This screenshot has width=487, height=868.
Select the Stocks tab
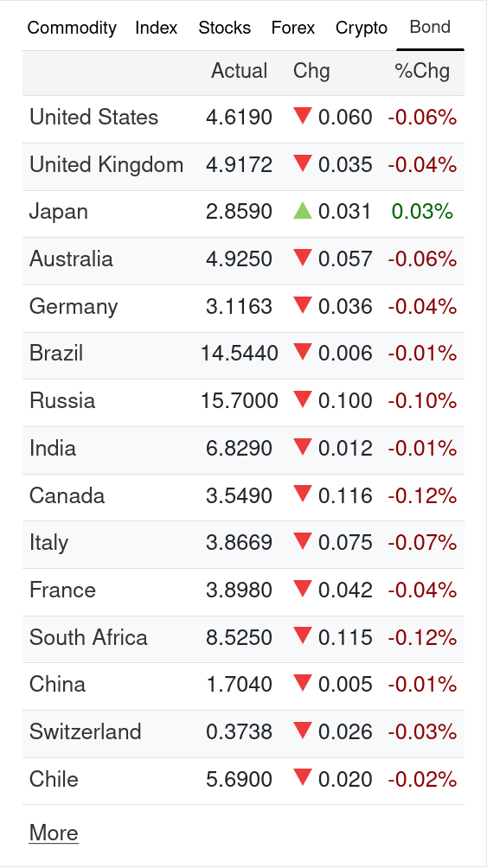[x=224, y=28]
